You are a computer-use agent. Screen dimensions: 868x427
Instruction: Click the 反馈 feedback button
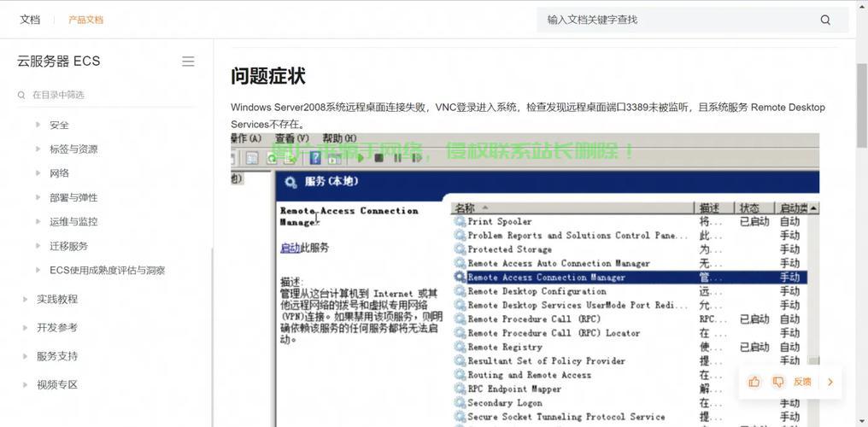coord(803,382)
